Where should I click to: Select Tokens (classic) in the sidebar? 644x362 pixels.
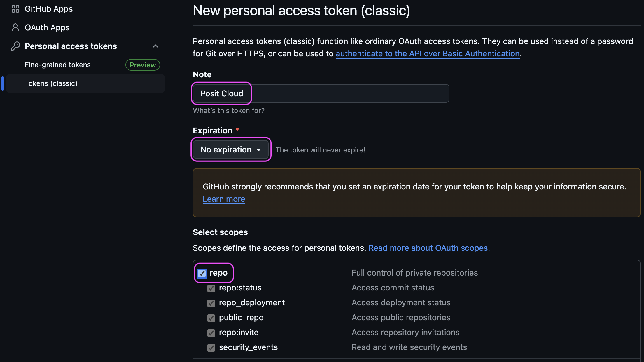tap(85, 83)
